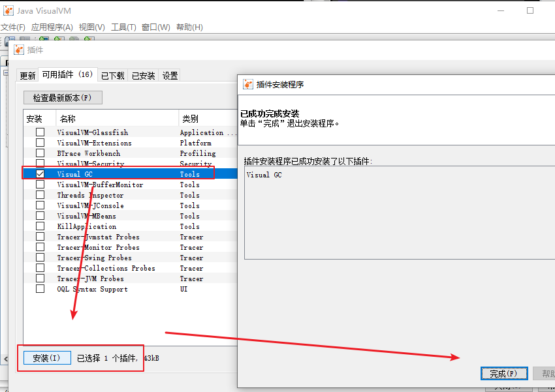Sort by the 名称 column header
555x392 pixels.
(118, 119)
